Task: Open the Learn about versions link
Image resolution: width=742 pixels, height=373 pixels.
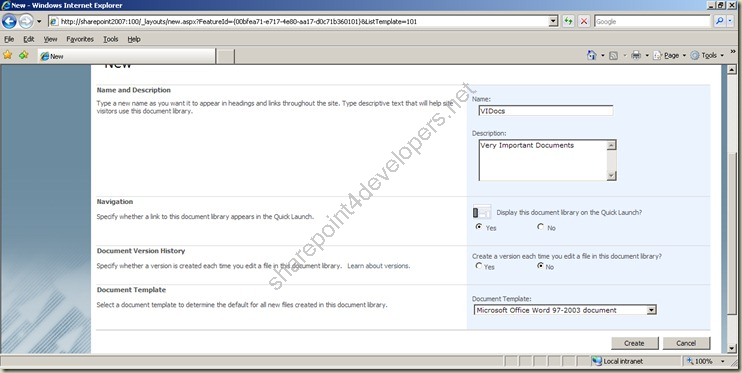Action: click(378, 266)
